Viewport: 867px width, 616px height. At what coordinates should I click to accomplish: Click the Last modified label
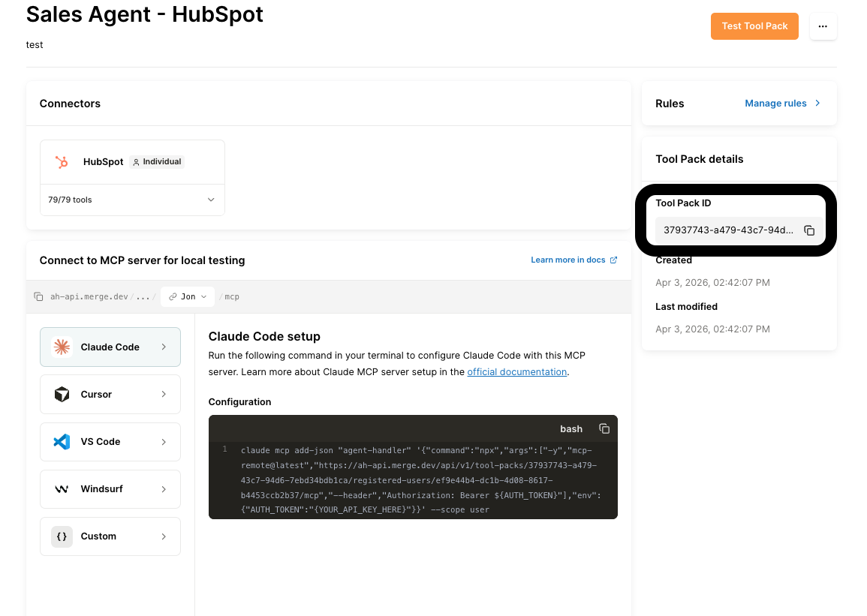point(686,307)
